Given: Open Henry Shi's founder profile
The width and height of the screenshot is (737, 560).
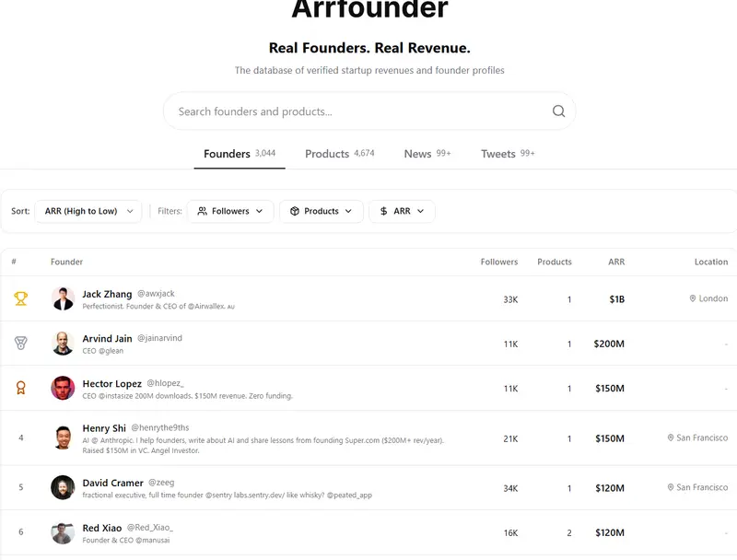Looking at the screenshot, I should tap(104, 428).
